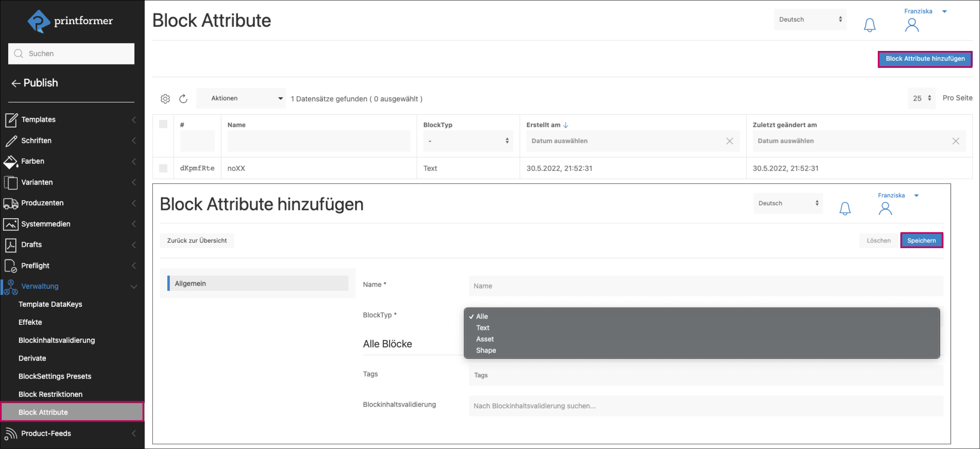Screen dimensions: 980x449
Task: Open Template DataKeys from the sidebar
Action: [50, 304]
